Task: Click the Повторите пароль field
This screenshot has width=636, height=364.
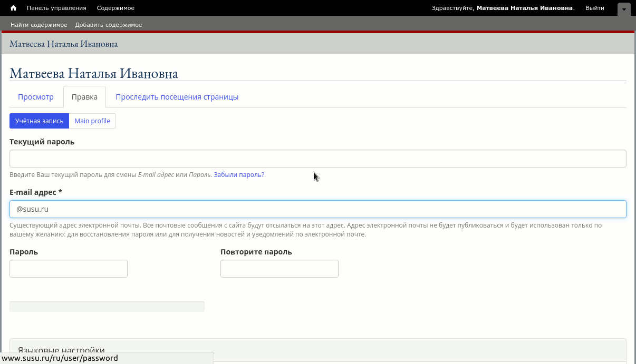Action: point(279,269)
